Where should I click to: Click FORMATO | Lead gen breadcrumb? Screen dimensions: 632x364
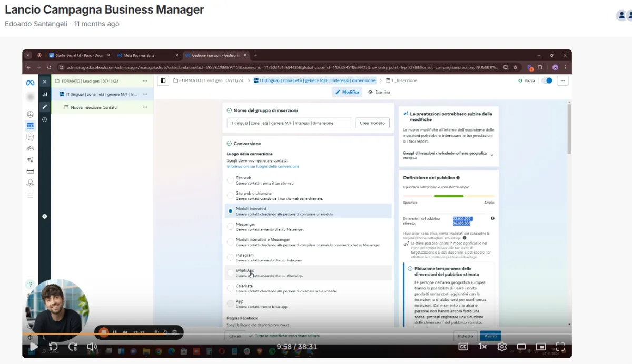pos(208,80)
